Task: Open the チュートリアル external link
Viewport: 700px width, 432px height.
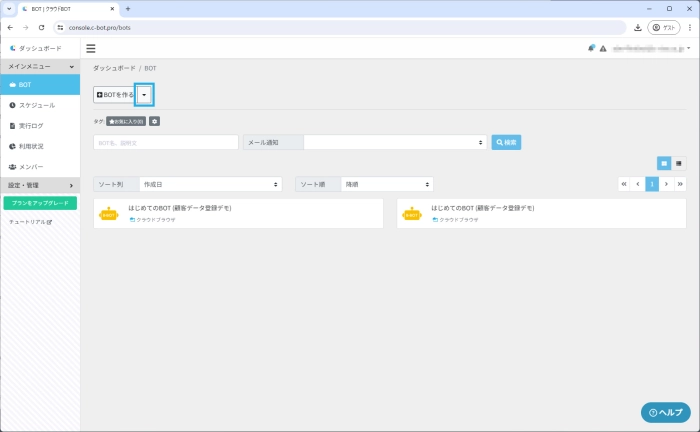Action: (29, 221)
